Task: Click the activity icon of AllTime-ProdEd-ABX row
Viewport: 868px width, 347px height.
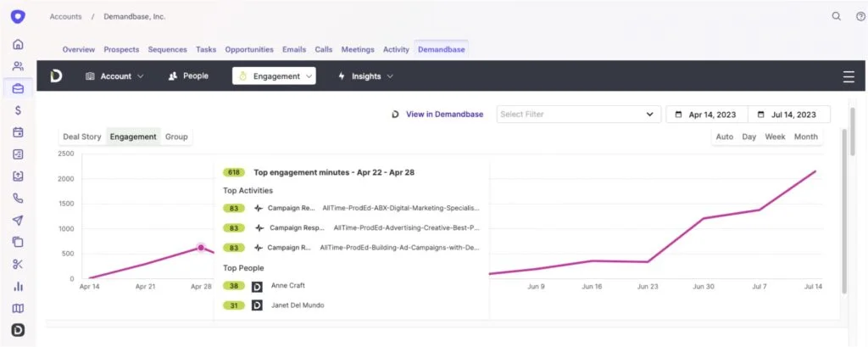Action: coord(259,209)
